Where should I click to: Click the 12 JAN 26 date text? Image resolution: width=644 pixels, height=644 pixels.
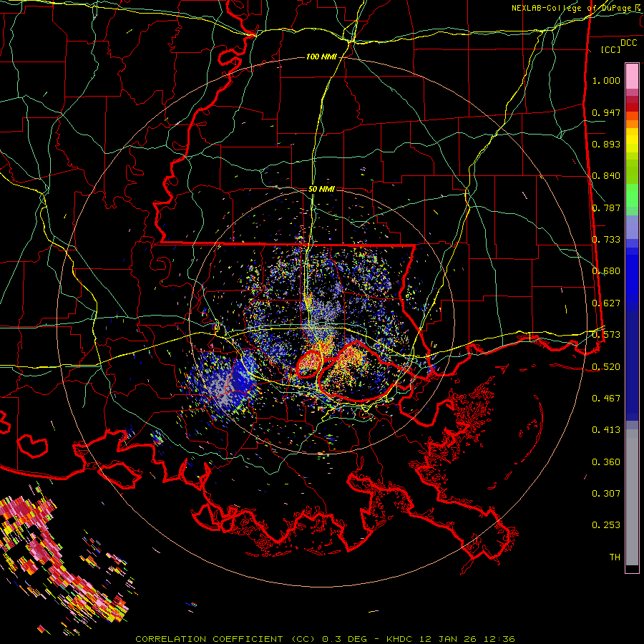(447, 639)
